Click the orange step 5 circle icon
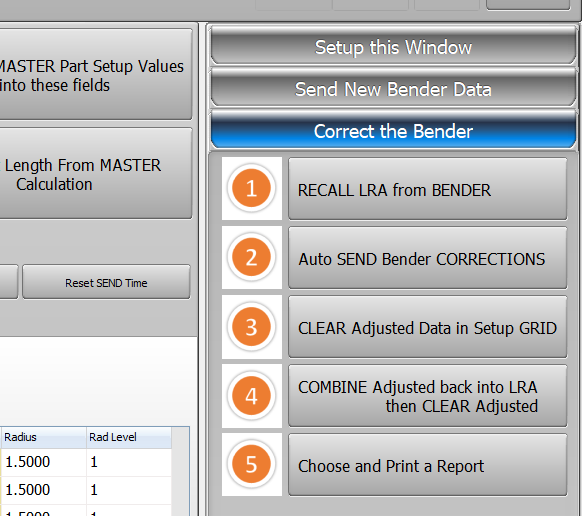The image size is (582, 516). 251,464
